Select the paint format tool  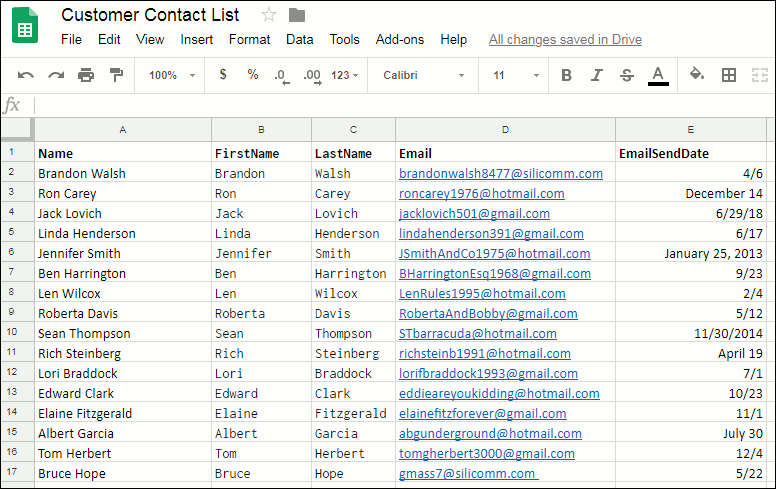coord(116,75)
